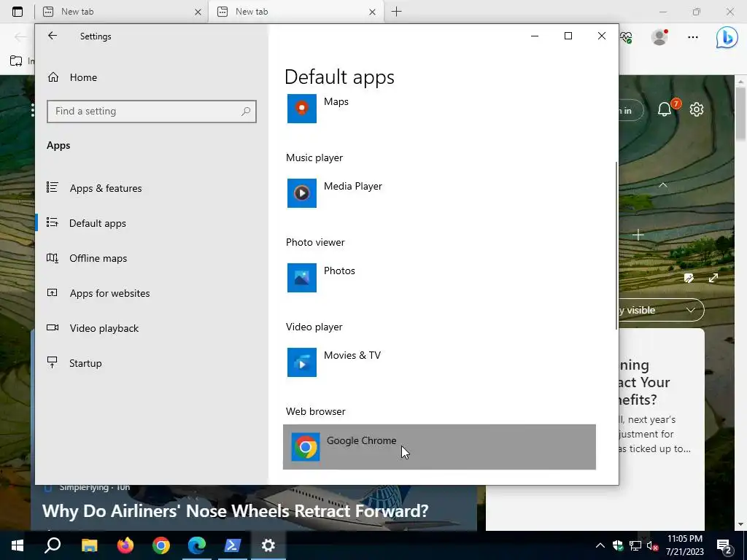Open Apps for websites settings
Screen dimensions: 747x560
tap(109, 293)
